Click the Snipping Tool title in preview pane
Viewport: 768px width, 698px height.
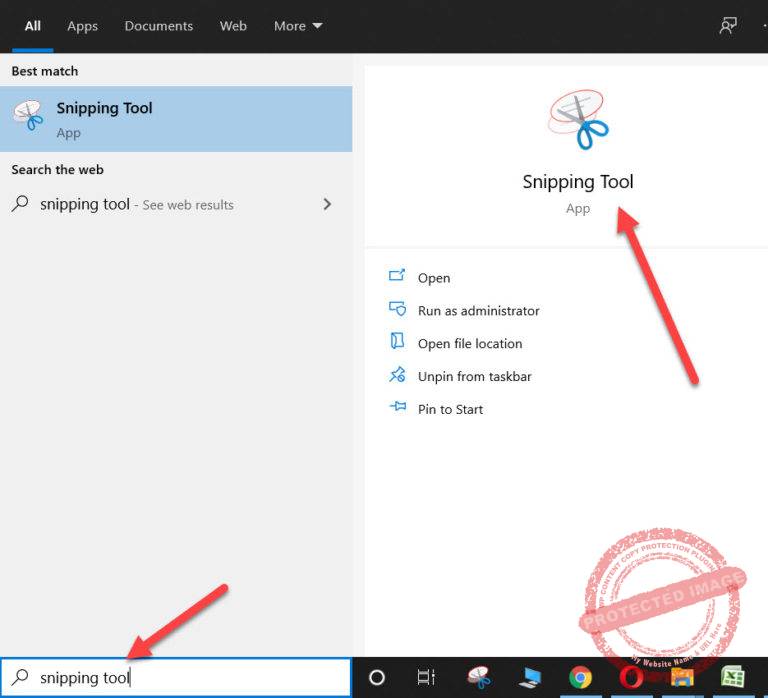coord(578,182)
